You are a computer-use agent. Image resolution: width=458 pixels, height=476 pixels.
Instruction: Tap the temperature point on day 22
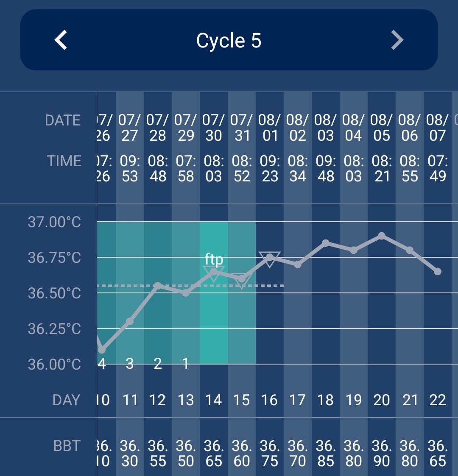438,271
